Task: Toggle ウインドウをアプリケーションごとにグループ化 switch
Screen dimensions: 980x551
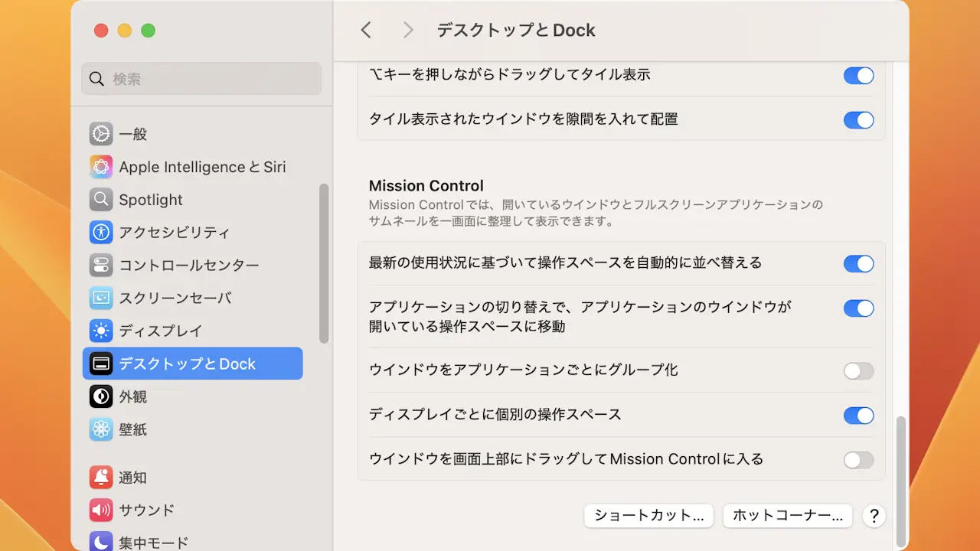Action: 858,371
